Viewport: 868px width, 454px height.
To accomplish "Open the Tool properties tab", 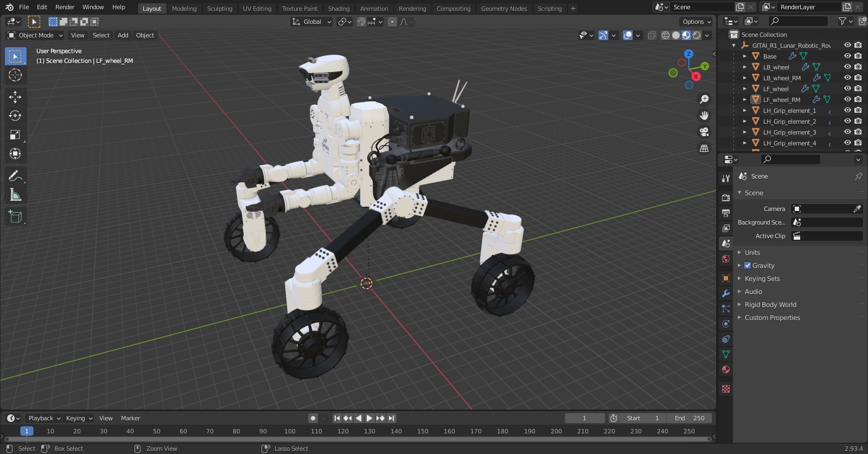I will [x=726, y=178].
